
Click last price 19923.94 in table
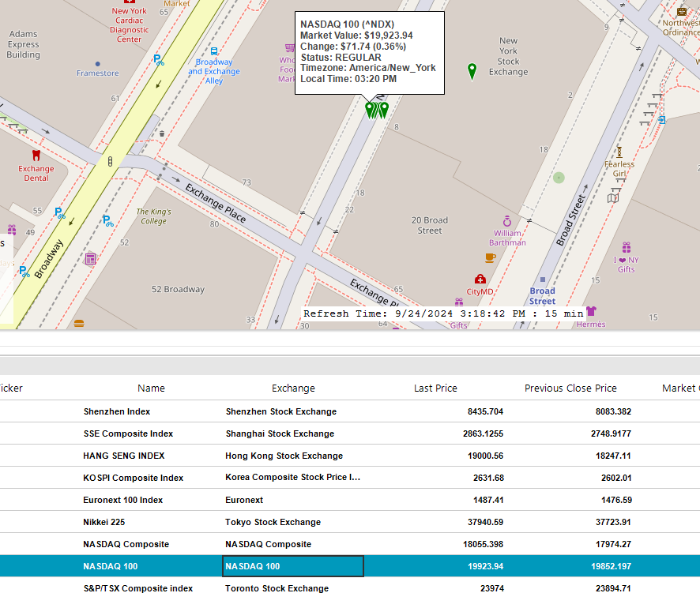click(x=485, y=566)
